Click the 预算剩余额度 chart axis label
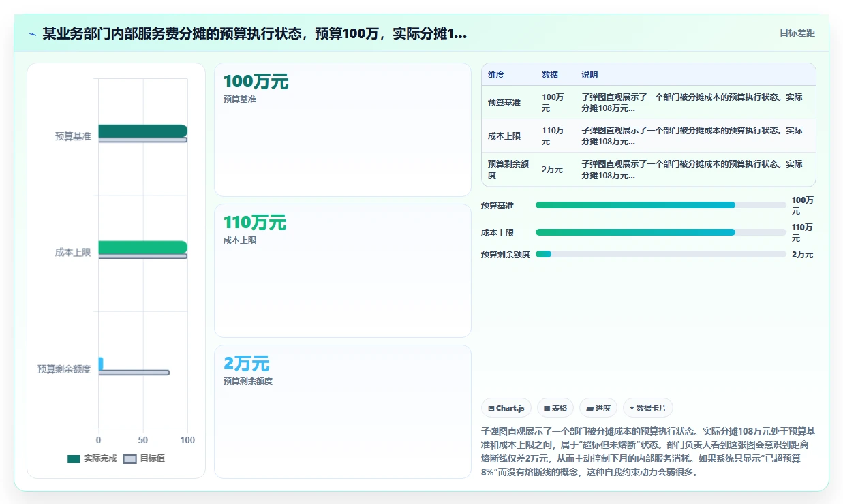 [64, 369]
